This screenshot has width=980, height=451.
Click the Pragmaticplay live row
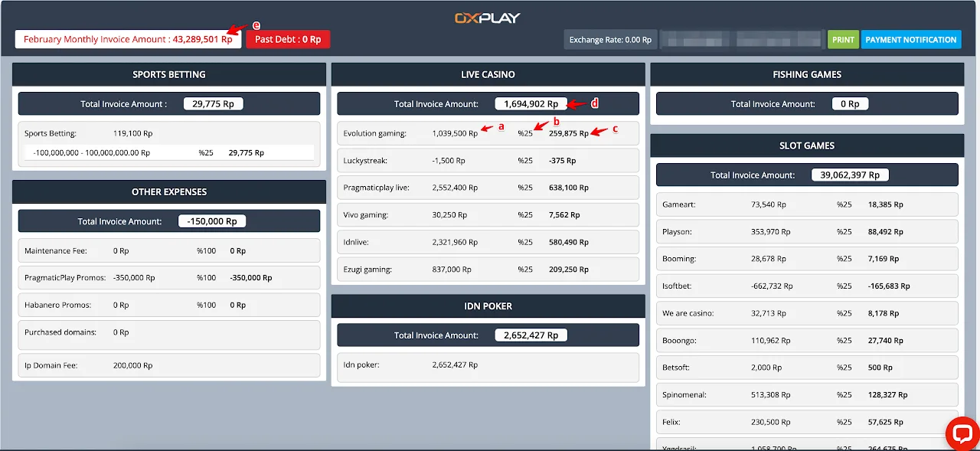(488, 188)
